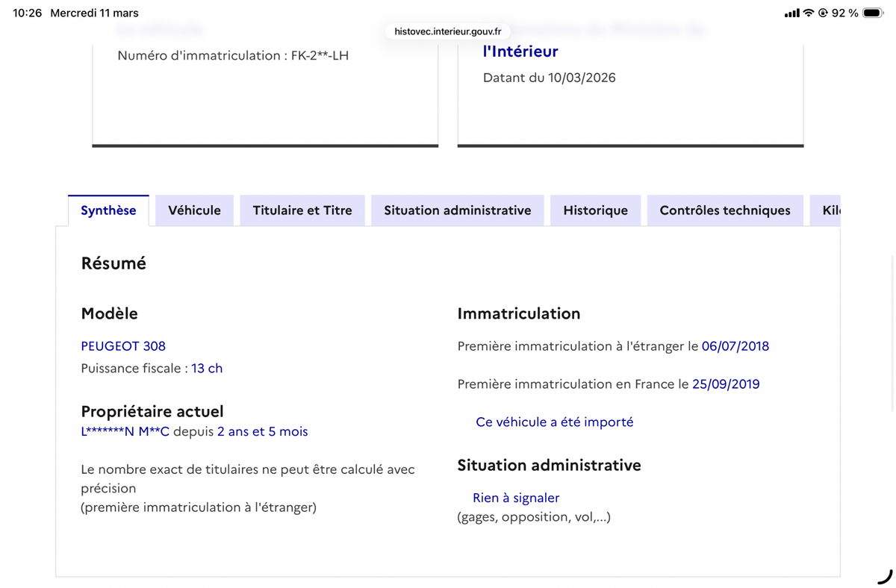Open the Historique tab

point(595,210)
